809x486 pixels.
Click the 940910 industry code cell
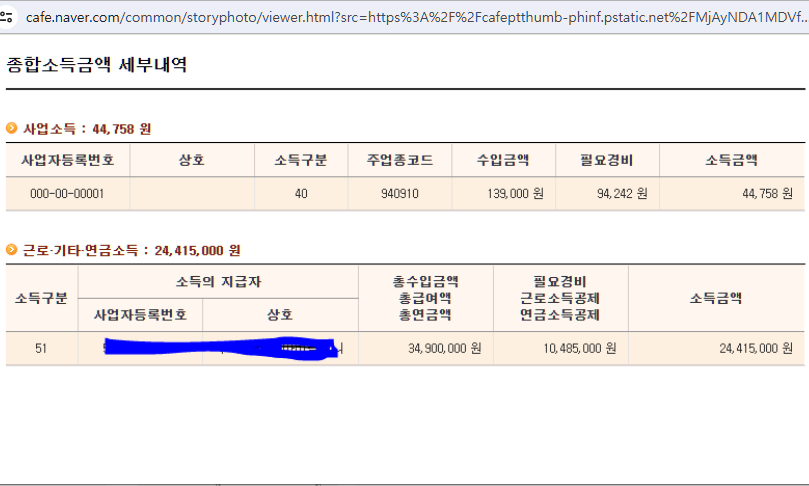pyautogui.click(x=399, y=194)
